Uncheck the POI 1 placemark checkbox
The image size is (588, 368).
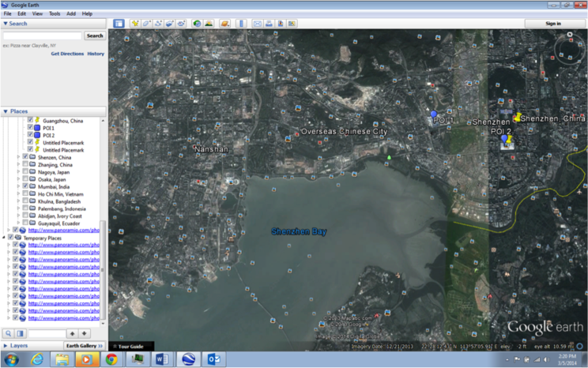coord(30,127)
